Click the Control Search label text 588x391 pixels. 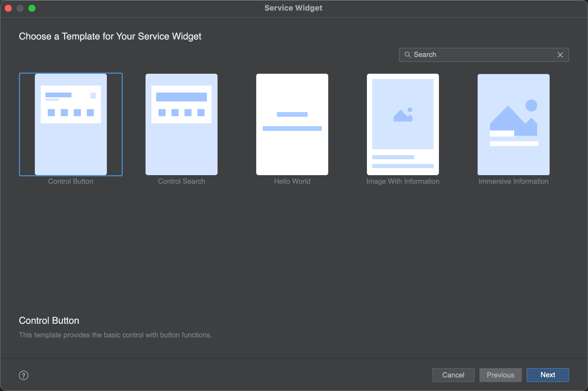pyautogui.click(x=182, y=181)
